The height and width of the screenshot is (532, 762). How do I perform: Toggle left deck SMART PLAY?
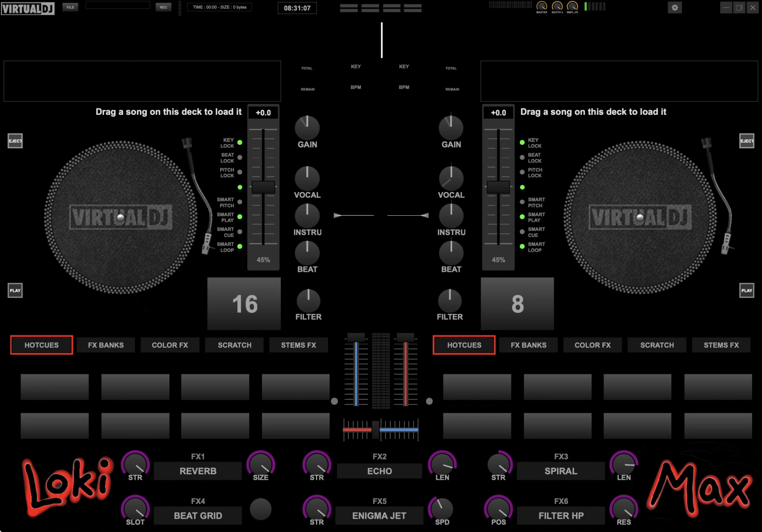[x=240, y=217]
